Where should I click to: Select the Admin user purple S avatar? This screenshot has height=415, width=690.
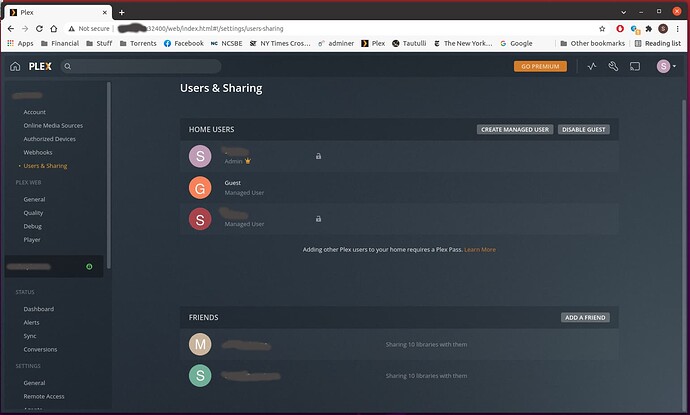pyautogui.click(x=200, y=156)
